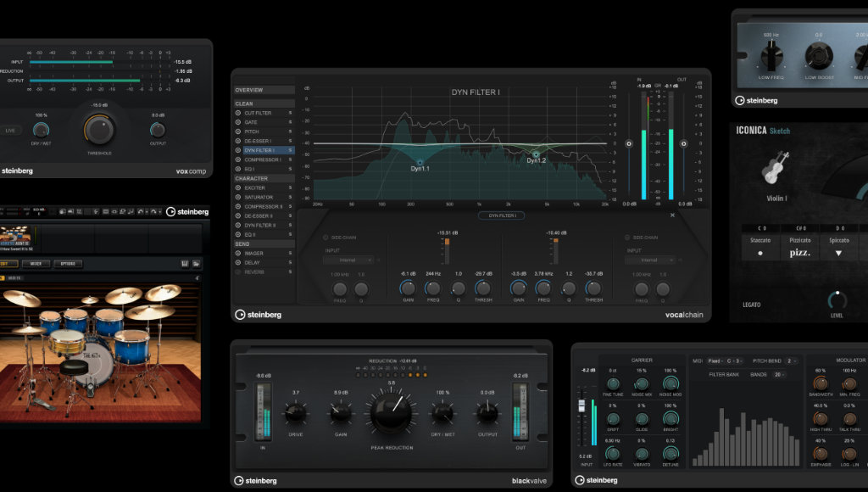Screen dimensions: 868x492
Task: Open the right side-chain Input dropdown
Action: (x=650, y=260)
